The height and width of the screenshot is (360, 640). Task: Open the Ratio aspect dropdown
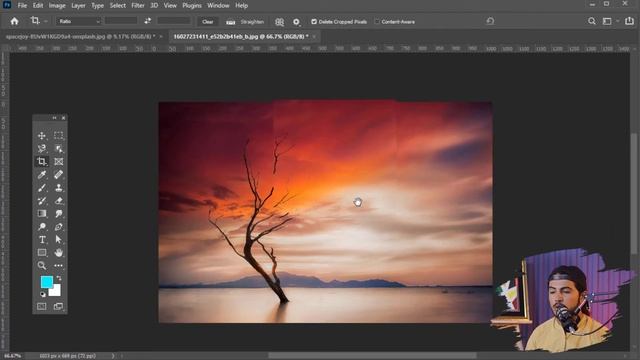tap(78, 21)
